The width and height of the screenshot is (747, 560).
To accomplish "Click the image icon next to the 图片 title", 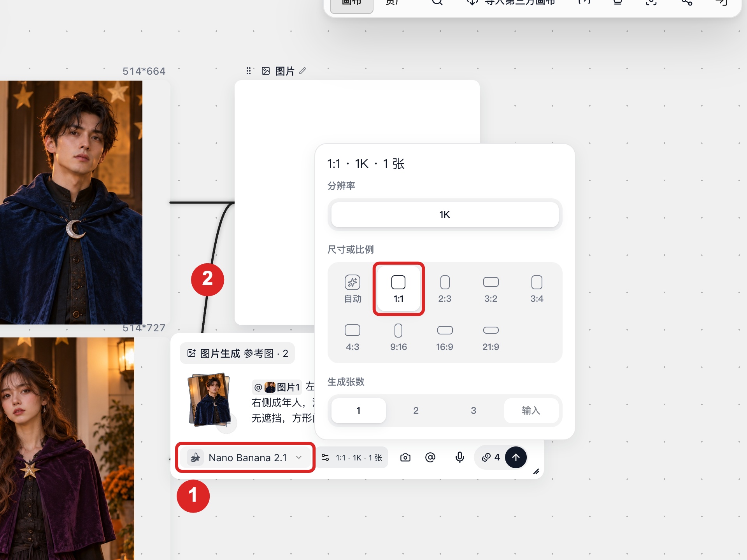I will (x=266, y=71).
